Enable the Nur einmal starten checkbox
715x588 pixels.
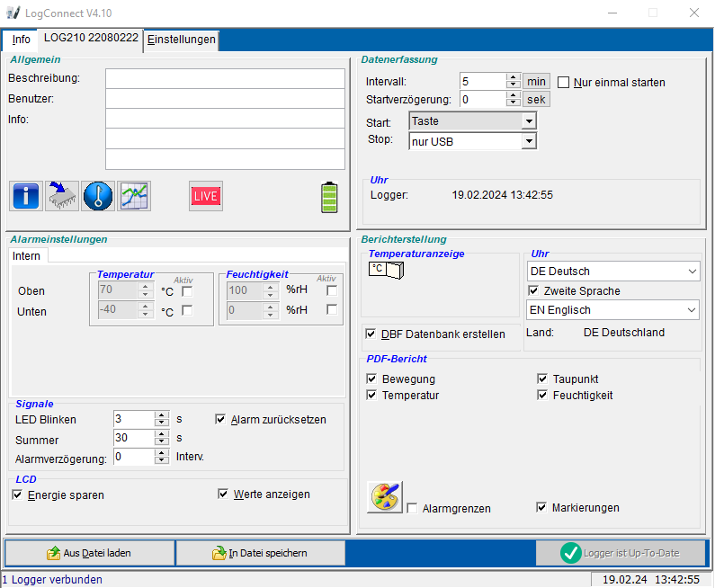[x=565, y=83]
